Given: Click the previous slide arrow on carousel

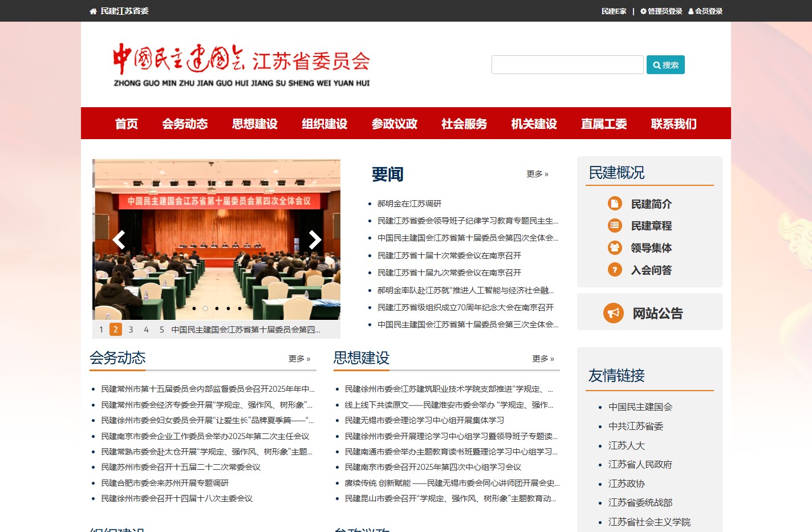Looking at the screenshot, I should (x=119, y=240).
